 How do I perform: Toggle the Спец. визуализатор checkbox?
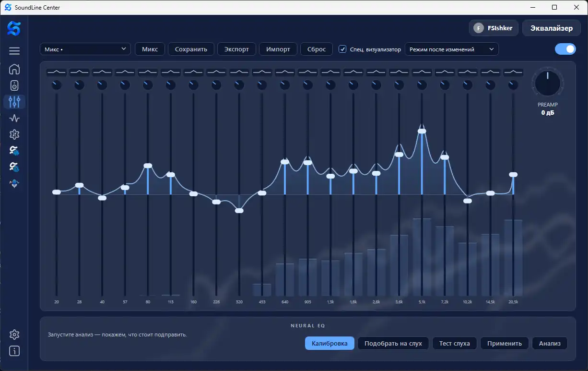coord(342,49)
